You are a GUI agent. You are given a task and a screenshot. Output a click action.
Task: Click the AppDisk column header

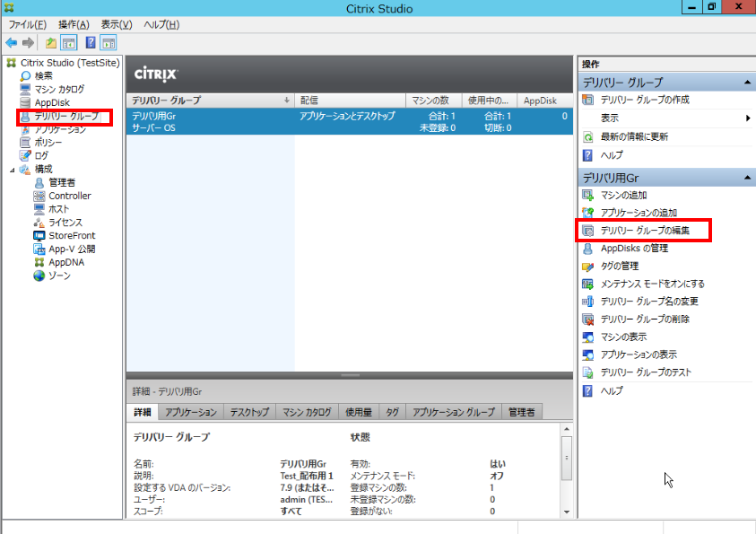click(x=545, y=101)
